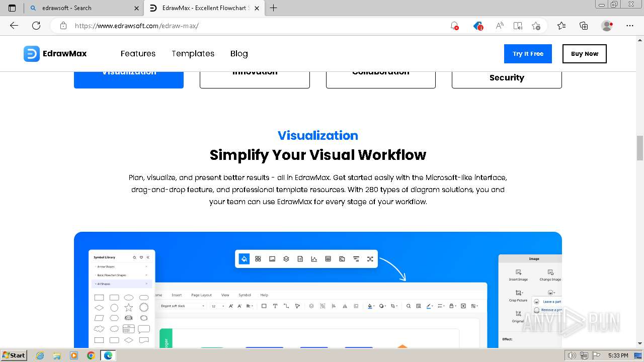Switch to the edrawsoft - Search tab
The height and width of the screenshot is (362, 644).
click(84, 8)
